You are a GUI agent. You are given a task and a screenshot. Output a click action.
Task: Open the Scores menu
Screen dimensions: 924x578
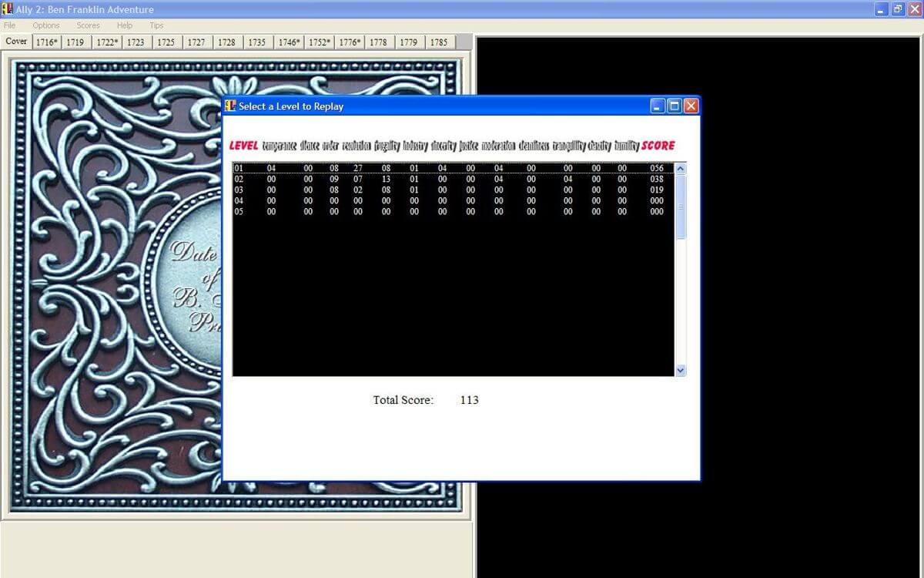(x=89, y=25)
